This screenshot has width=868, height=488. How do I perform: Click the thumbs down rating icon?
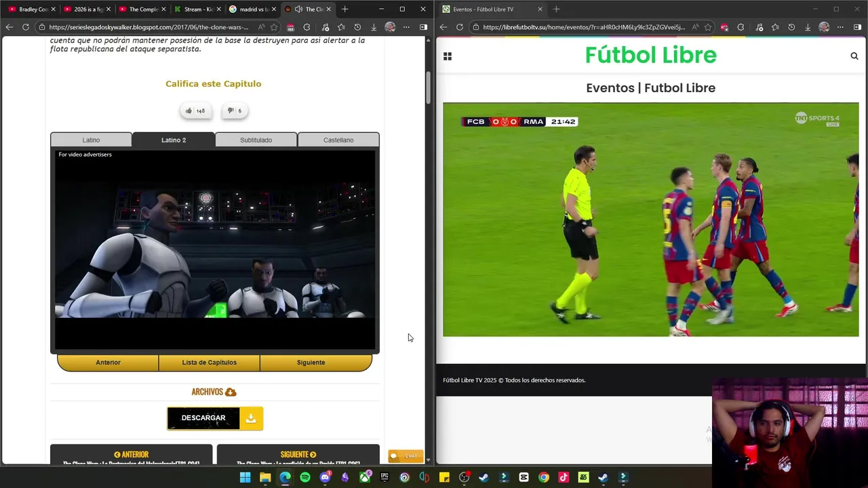[x=231, y=110]
